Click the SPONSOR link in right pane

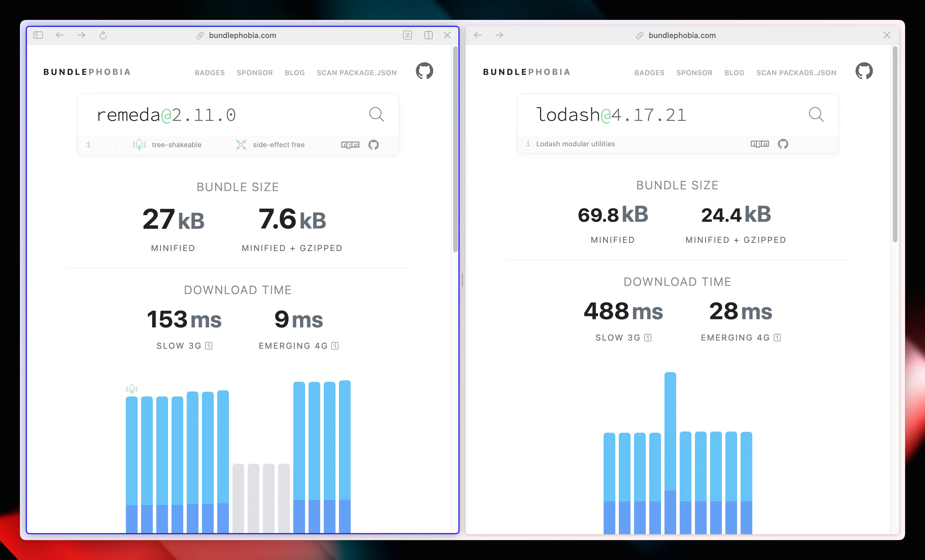pyautogui.click(x=694, y=73)
